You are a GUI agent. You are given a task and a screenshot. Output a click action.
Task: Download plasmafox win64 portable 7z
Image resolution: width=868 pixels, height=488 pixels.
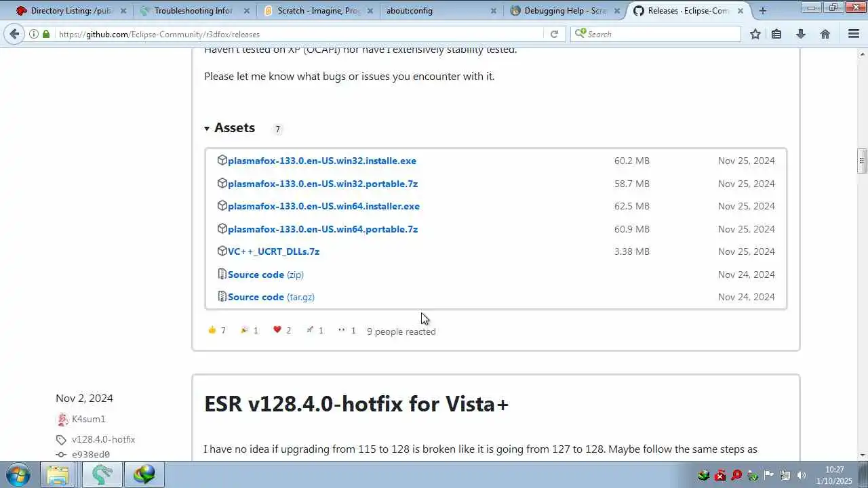[x=323, y=229]
